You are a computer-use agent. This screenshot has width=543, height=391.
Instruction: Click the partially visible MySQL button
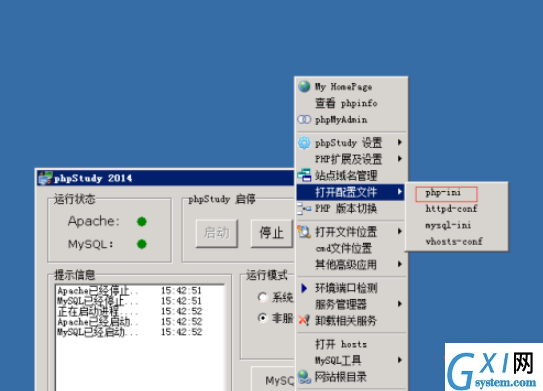pos(273,380)
